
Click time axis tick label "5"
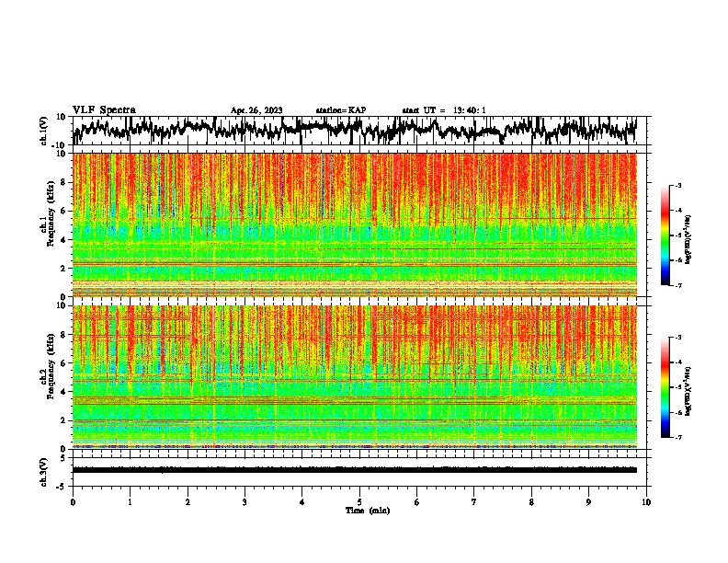click(x=359, y=502)
